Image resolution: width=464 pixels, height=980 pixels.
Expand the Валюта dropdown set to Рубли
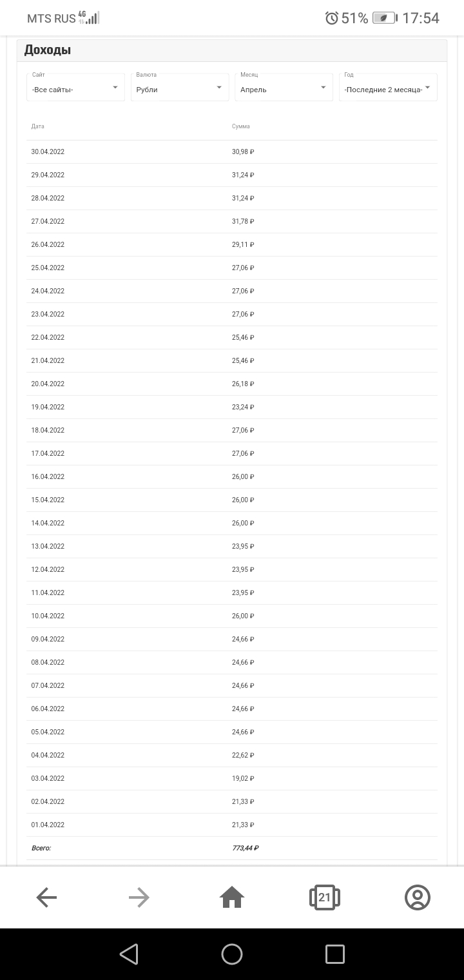180,88
